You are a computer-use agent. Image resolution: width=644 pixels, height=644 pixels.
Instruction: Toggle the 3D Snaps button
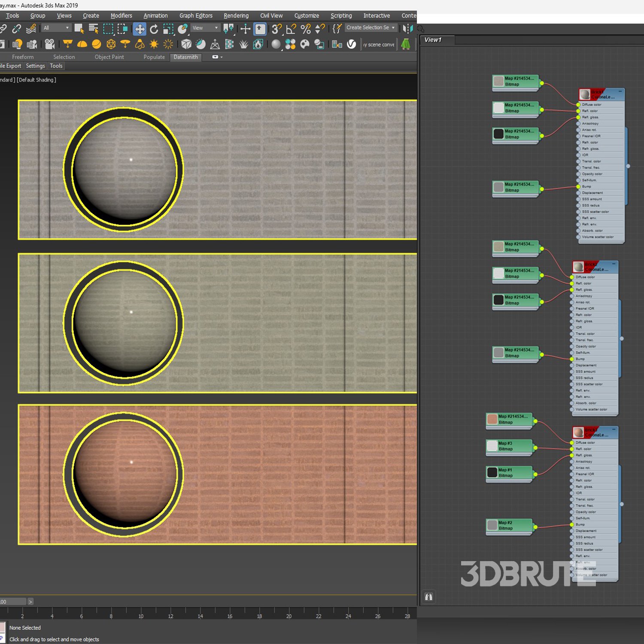tap(276, 29)
